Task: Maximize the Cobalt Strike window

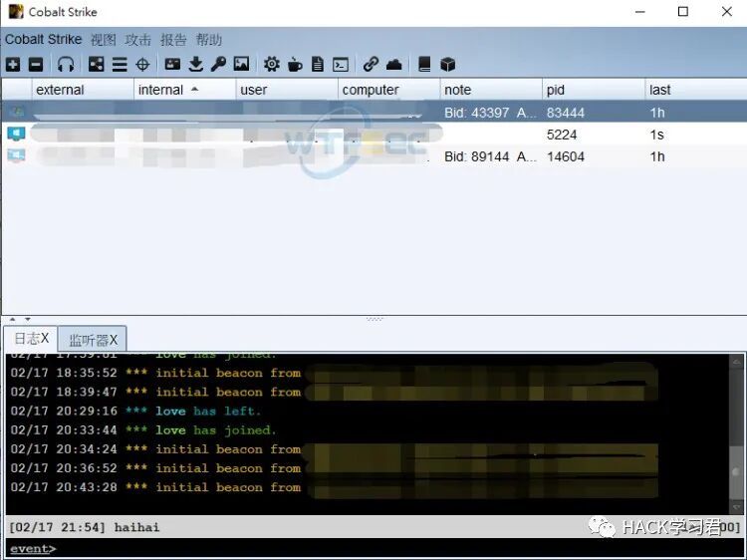Action: click(682, 11)
